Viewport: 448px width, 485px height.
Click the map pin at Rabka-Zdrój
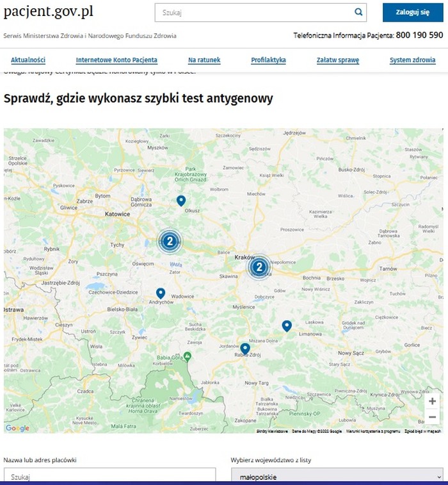(x=245, y=349)
